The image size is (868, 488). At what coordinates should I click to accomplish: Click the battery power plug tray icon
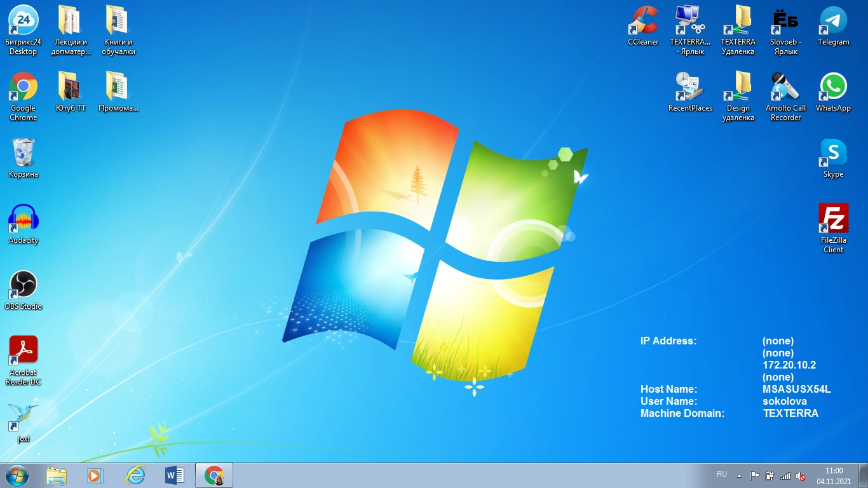coord(770,475)
